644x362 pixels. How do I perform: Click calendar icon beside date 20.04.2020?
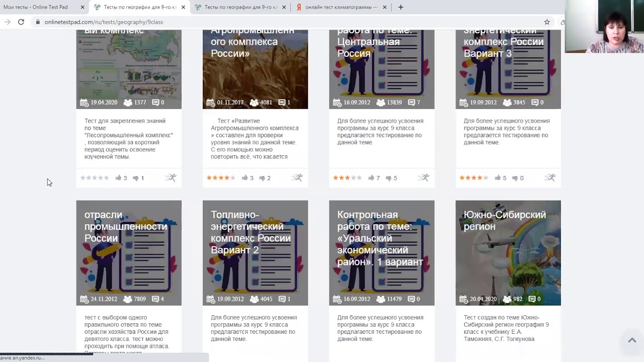coord(464,299)
